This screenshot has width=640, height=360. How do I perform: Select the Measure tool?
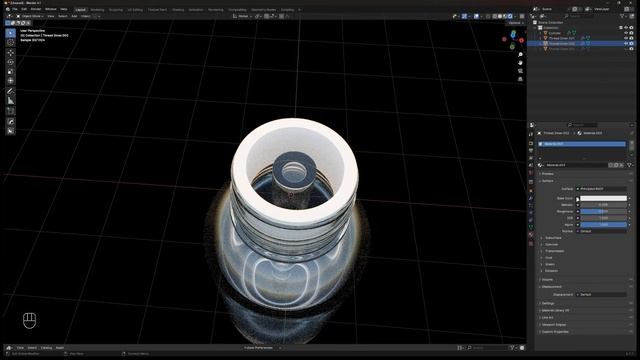[11, 101]
